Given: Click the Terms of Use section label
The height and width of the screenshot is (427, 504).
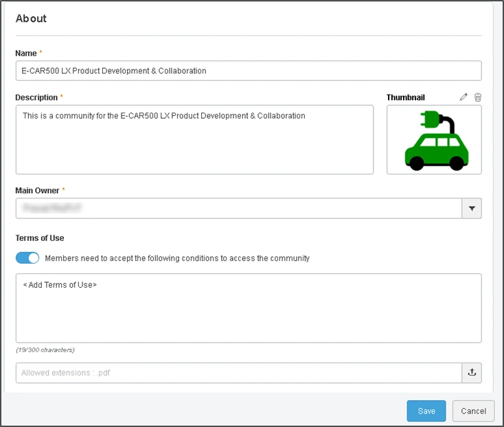Looking at the screenshot, I should (x=40, y=238).
